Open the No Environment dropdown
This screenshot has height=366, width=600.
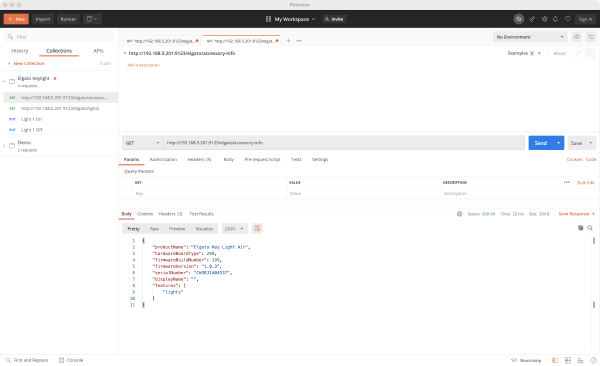530,37
